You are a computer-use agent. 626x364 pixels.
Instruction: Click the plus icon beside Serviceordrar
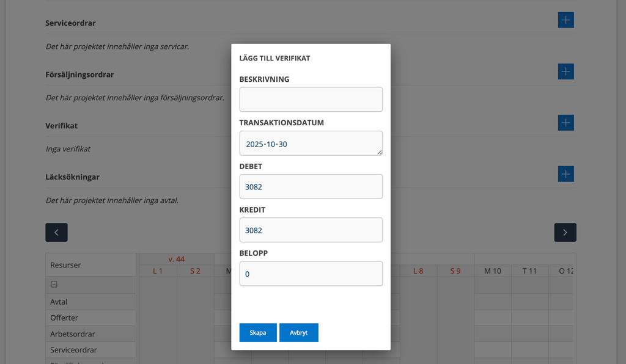[x=565, y=20]
